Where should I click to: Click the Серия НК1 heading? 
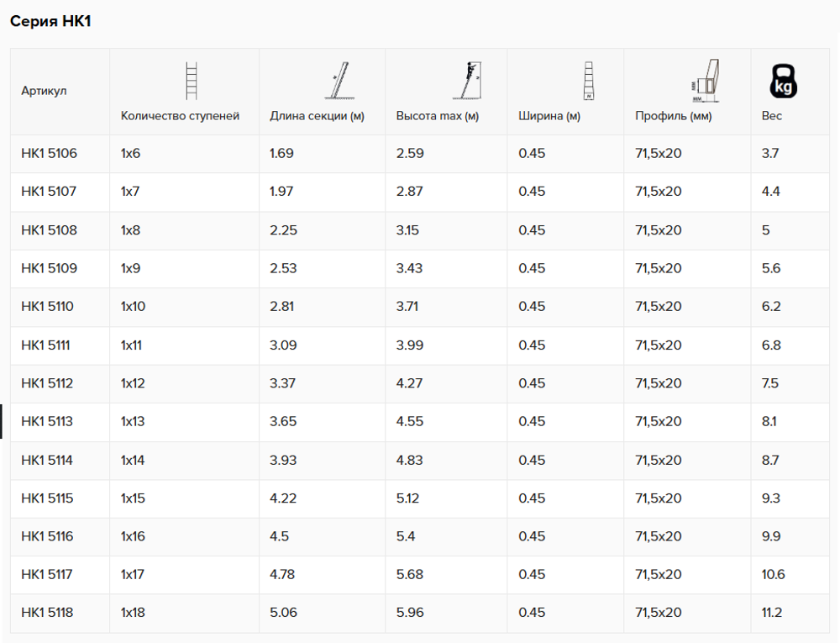[50, 22]
